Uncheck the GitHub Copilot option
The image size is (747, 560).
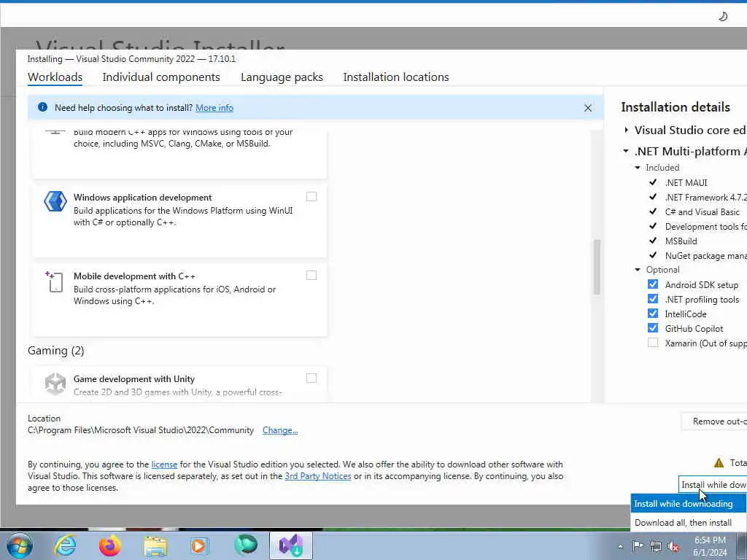(x=653, y=328)
